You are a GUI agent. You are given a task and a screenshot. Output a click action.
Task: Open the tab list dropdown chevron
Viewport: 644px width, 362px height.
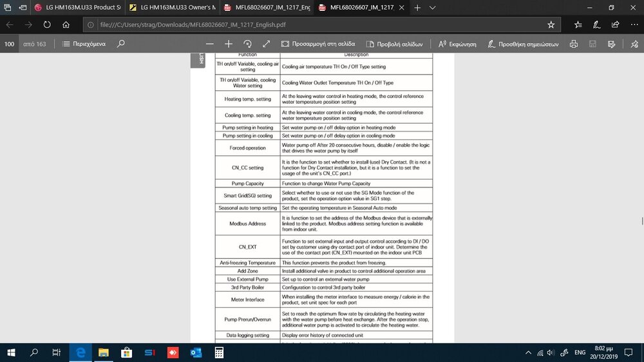[x=432, y=8]
